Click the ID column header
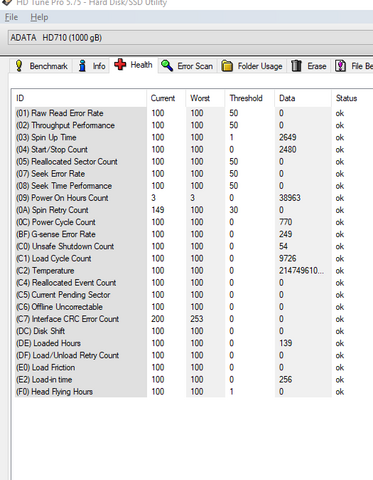The image size is (373, 480). [80, 98]
